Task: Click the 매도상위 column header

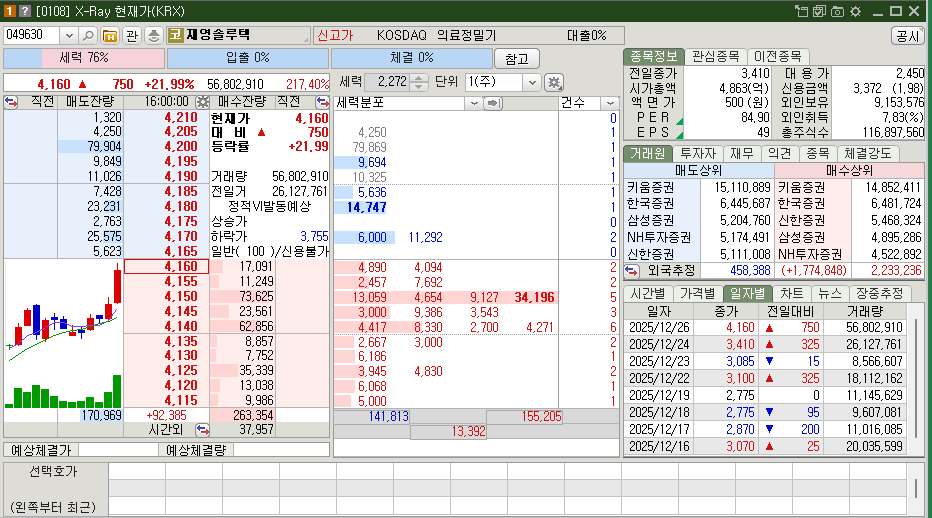Action: (x=699, y=170)
